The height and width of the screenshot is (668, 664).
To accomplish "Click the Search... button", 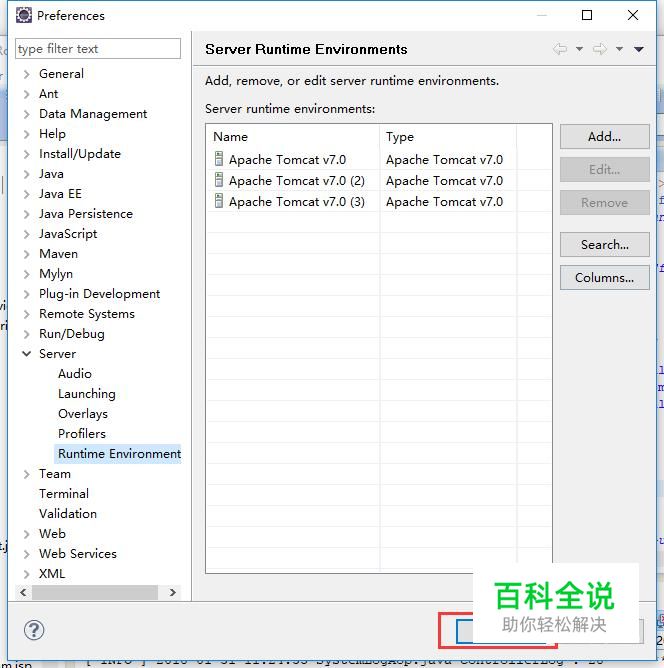I will pyautogui.click(x=604, y=245).
